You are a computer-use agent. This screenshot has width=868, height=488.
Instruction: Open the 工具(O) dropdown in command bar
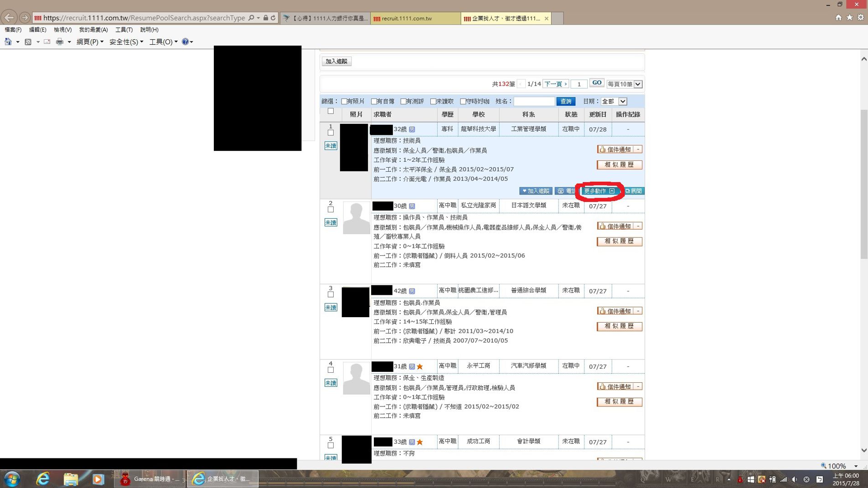[x=163, y=42]
